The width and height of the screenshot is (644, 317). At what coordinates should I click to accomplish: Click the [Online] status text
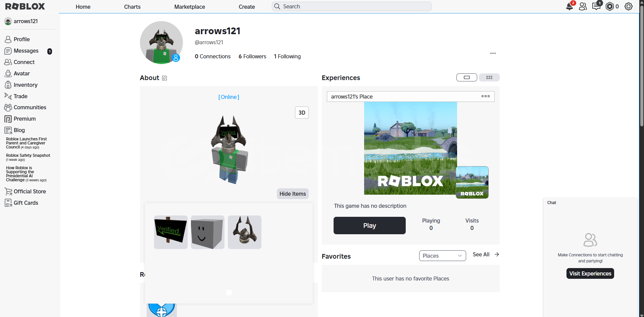click(x=229, y=97)
